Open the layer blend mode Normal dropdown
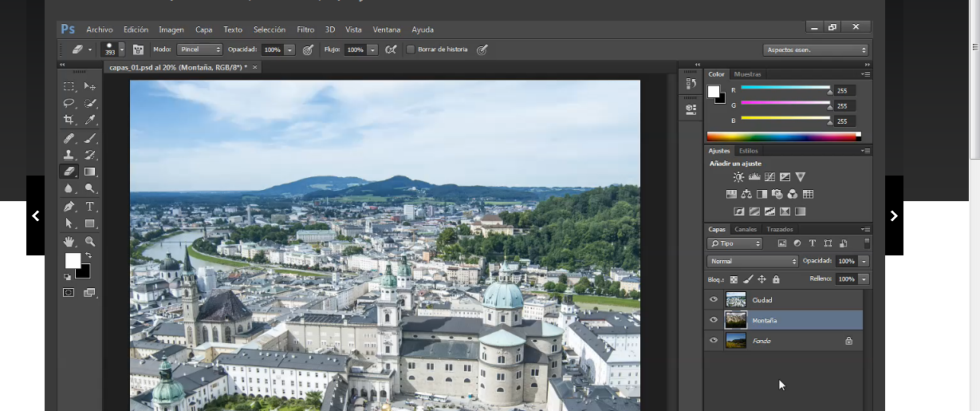 click(753, 261)
